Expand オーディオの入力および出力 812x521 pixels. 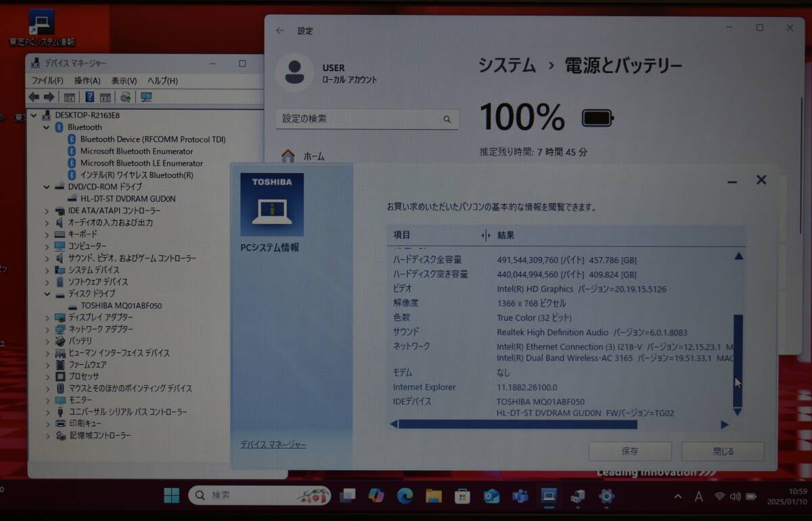pyautogui.click(x=46, y=223)
